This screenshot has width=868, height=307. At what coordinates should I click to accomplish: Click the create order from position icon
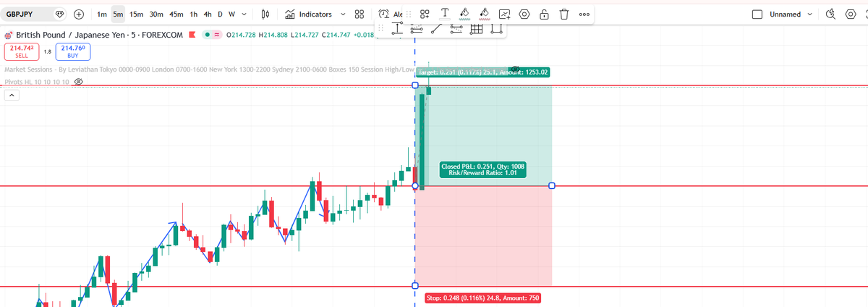click(504, 14)
